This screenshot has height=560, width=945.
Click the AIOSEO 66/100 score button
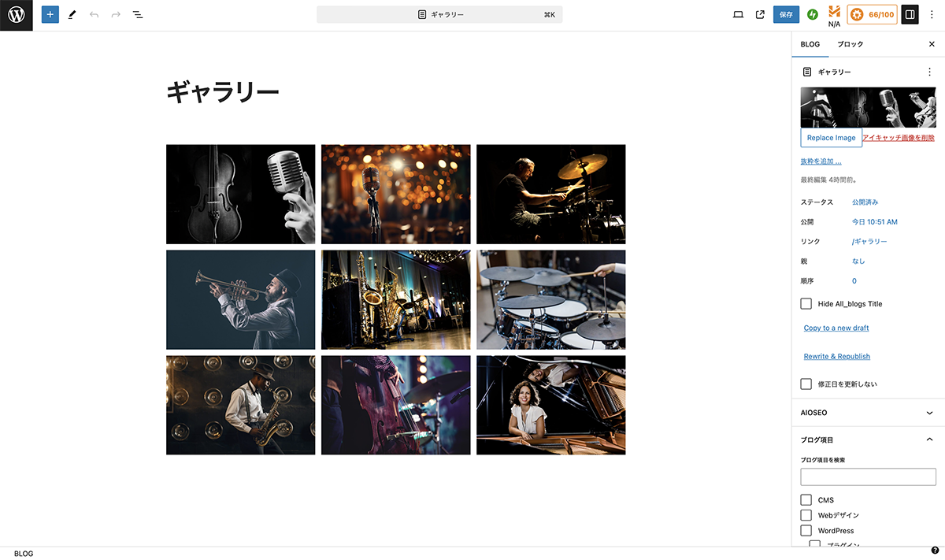coord(872,15)
